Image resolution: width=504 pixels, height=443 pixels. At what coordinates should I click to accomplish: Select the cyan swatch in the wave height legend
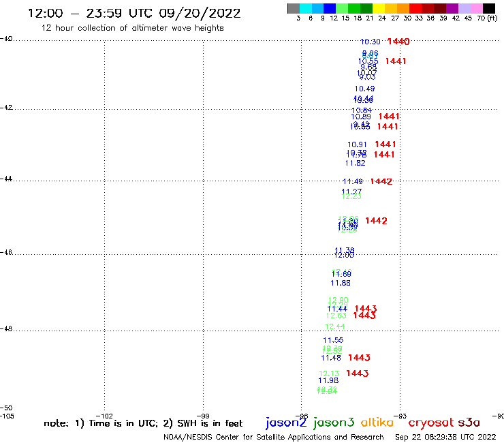306,8
